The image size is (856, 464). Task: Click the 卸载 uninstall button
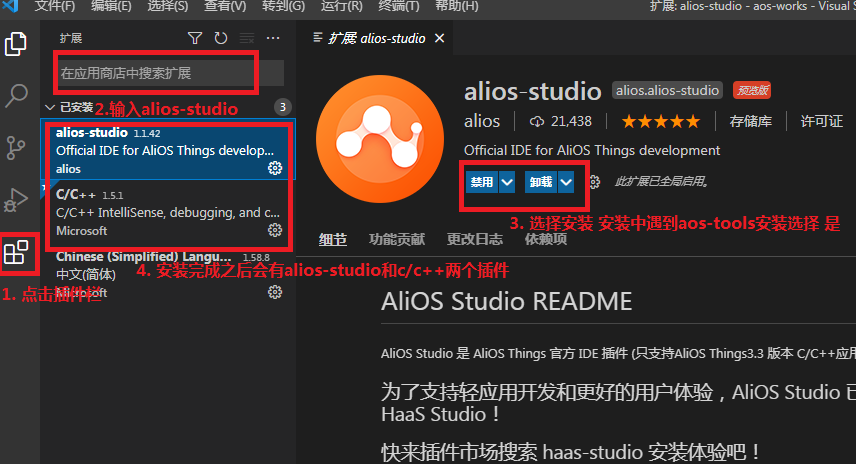(x=541, y=182)
